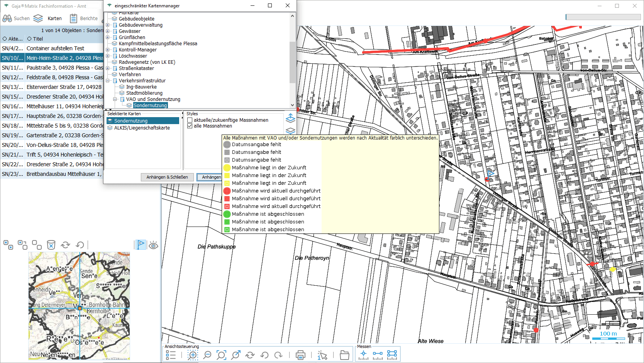Click the delete selection trash icon
The width and height of the screenshot is (644, 363).
tap(51, 245)
